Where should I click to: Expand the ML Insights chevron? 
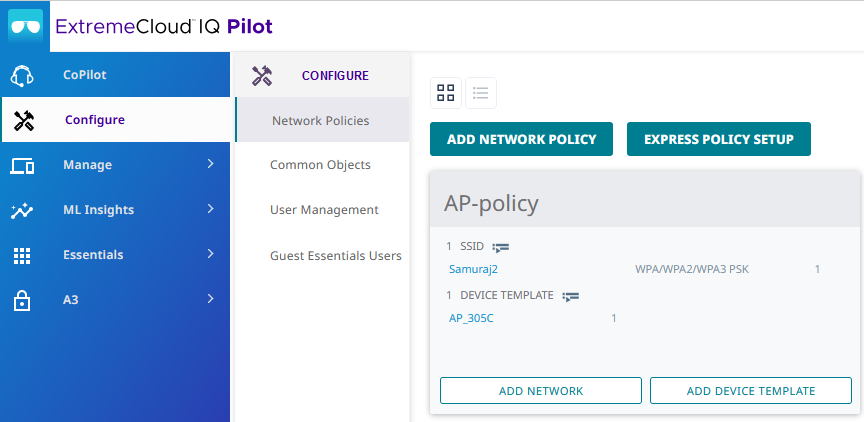(210, 209)
